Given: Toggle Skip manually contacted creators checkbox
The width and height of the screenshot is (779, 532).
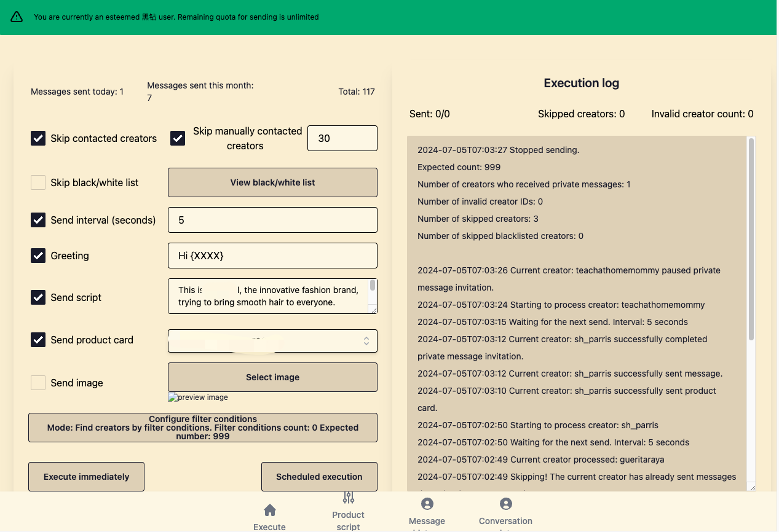Looking at the screenshot, I should (x=178, y=138).
